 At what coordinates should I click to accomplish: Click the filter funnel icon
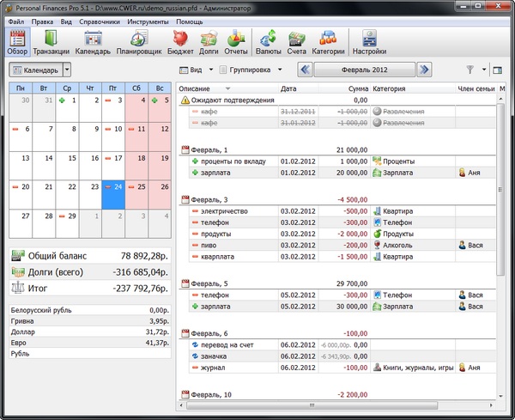[x=470, y=70]
